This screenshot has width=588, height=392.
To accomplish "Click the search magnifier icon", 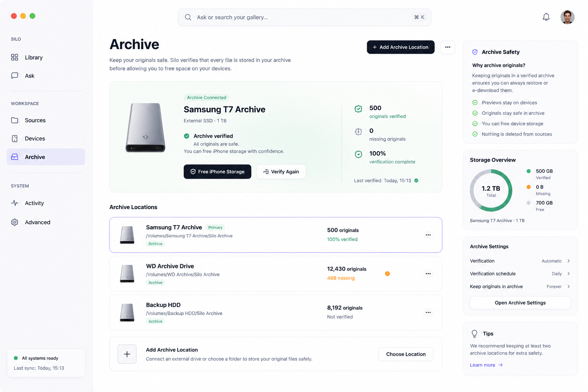I will (x=188, y=17).
